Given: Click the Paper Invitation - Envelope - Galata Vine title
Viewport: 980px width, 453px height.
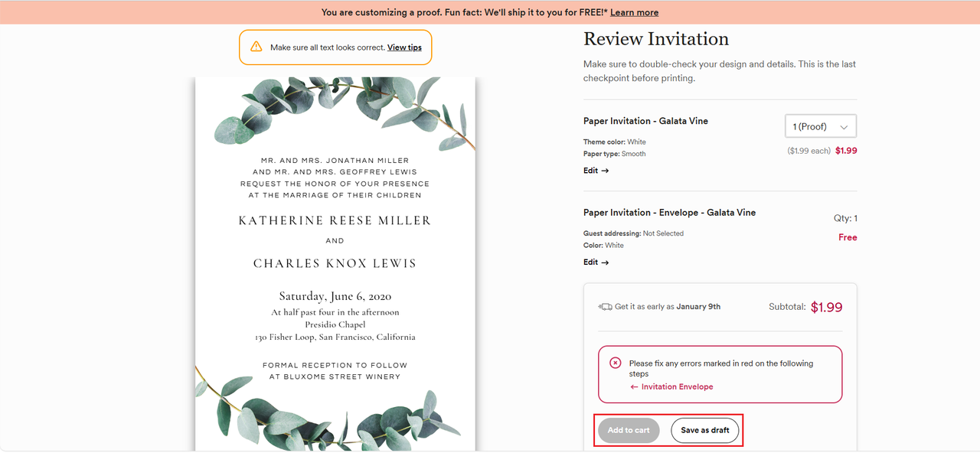Looking at the screenshot, I should pos(669,213).
